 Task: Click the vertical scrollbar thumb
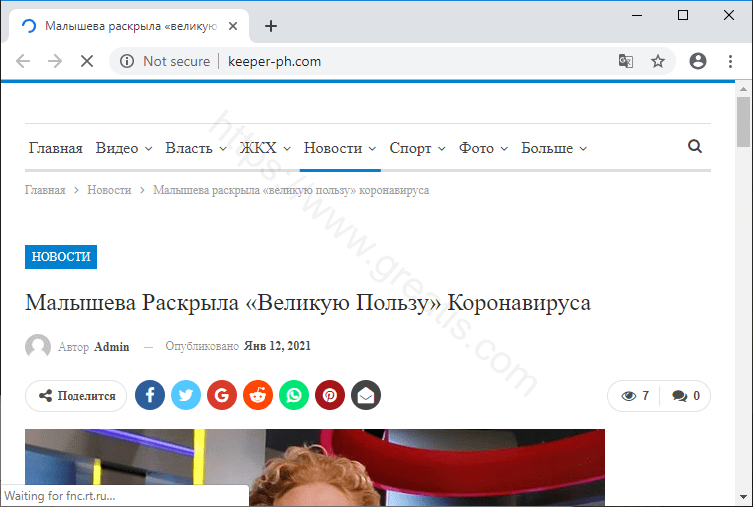tap(743, 122)
